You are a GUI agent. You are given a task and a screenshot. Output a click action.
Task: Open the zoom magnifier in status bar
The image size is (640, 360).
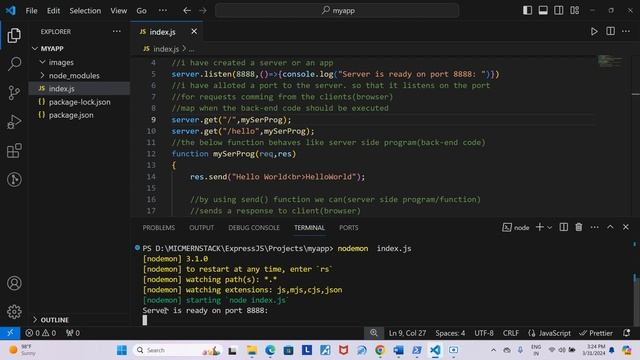click(x=374, y=333)
